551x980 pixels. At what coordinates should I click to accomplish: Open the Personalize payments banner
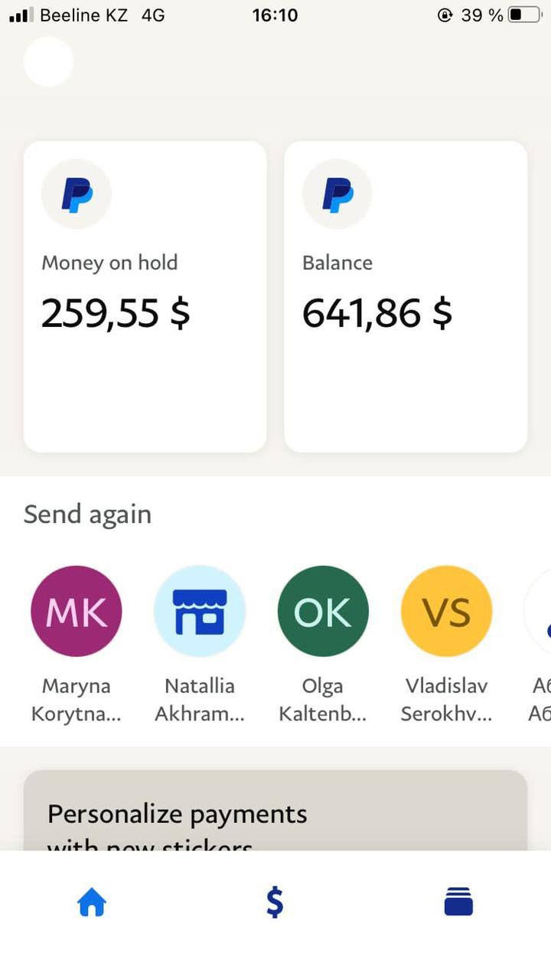tap(275, 813)
